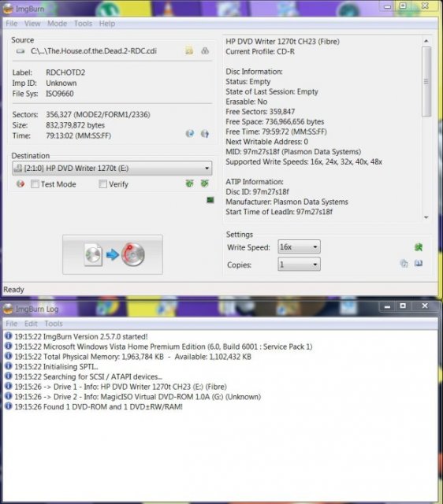Click the first globe icon beside Time
Image resolution: width=443 pixels, height=504 pixels.
190,133
